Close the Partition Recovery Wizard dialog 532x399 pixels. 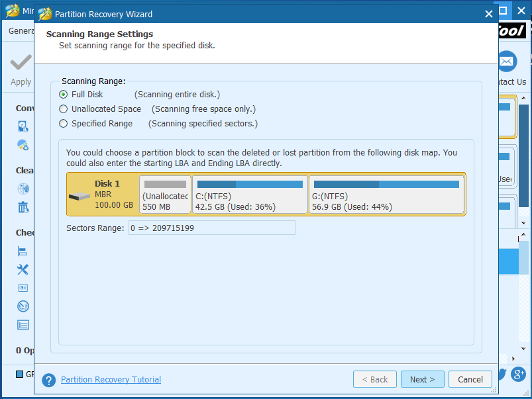[488, 14]
